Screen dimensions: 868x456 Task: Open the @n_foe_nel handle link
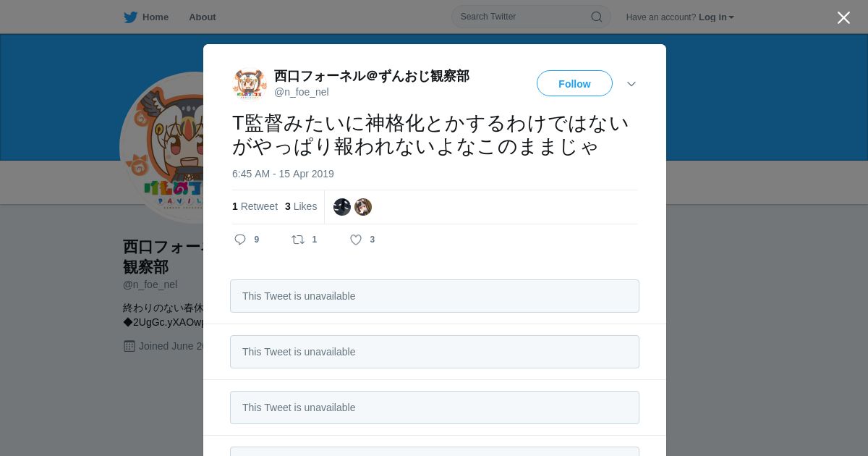click(302, 92)
